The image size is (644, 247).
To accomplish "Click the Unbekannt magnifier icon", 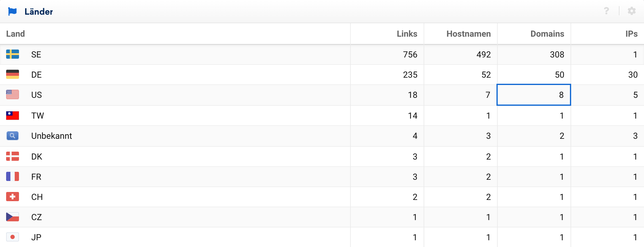I will (x=13, y=136).
